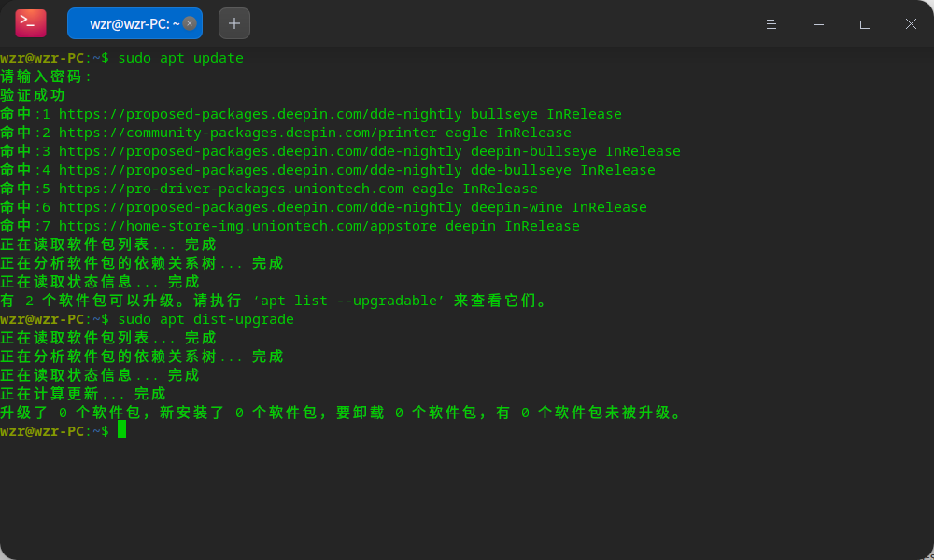The width and height of the screenshot is (934, 560).
Task: Click the blinking terminal cursor block
Action: 122,430
